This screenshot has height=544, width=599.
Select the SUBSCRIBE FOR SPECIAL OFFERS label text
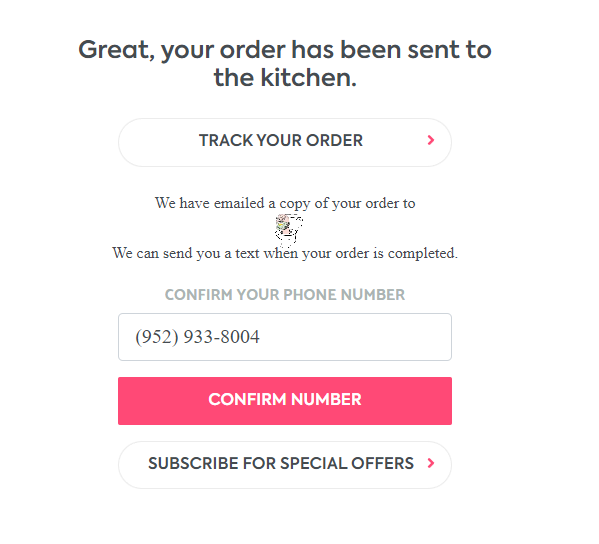[281, 463]
